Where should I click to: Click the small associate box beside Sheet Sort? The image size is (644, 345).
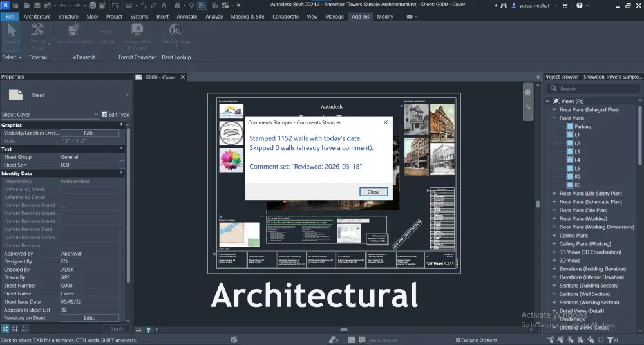pos(122,165)
